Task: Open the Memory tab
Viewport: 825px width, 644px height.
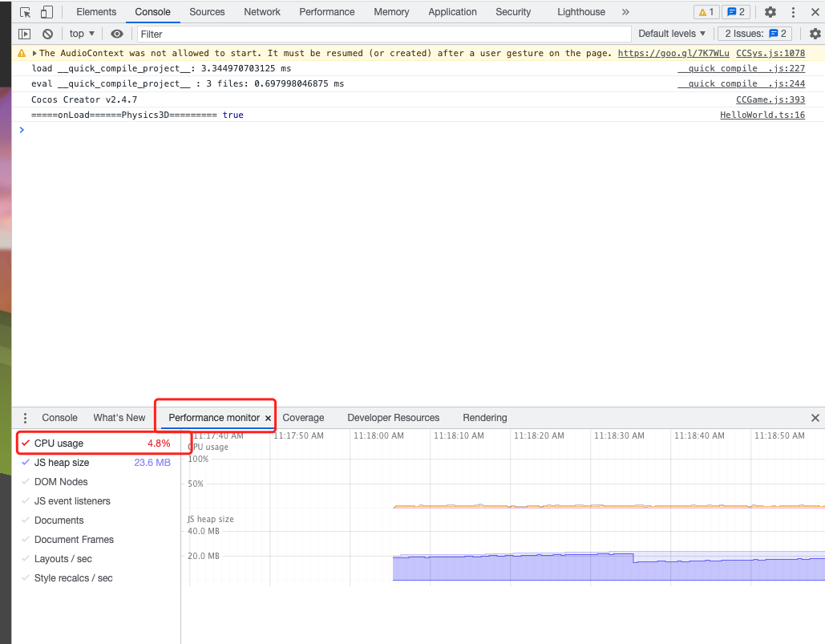Action: (391, 12)
